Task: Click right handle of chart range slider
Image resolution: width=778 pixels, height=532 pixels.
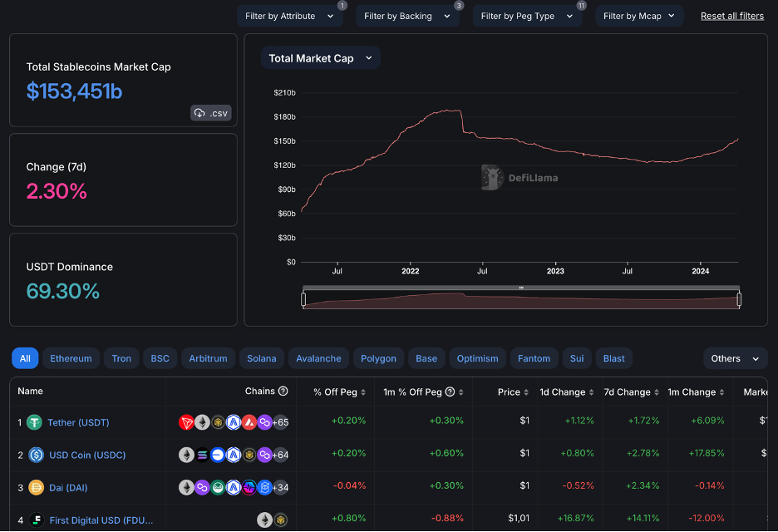Action: 739,299
